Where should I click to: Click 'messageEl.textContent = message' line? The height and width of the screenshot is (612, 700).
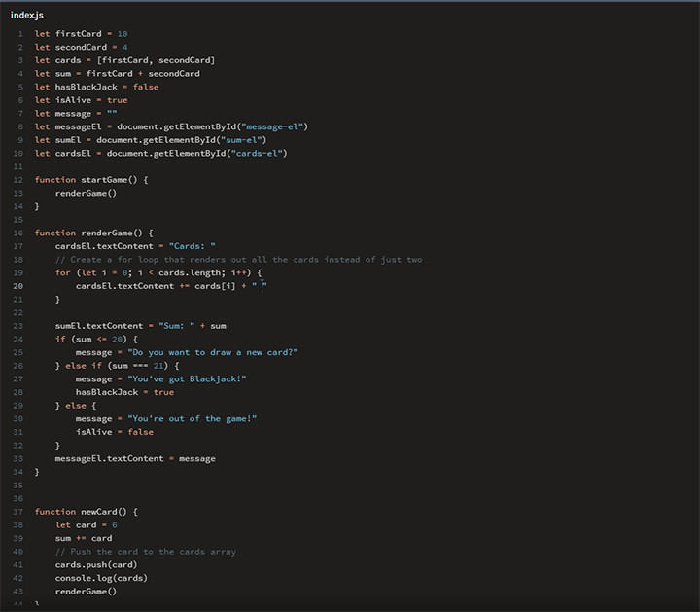(135, 459)
